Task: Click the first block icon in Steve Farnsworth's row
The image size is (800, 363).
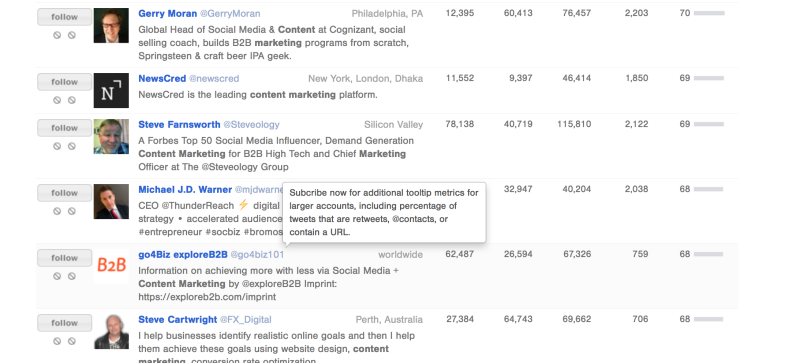Action: (57, 146)
